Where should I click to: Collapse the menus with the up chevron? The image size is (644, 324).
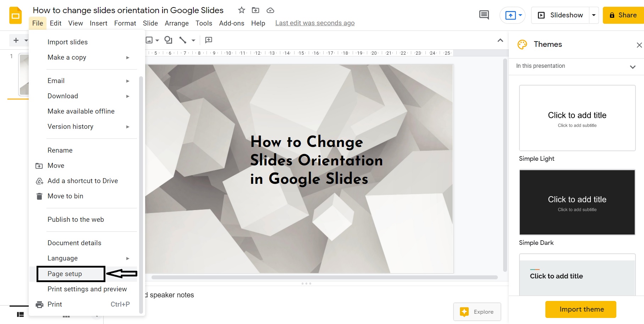tap(500, 40)
